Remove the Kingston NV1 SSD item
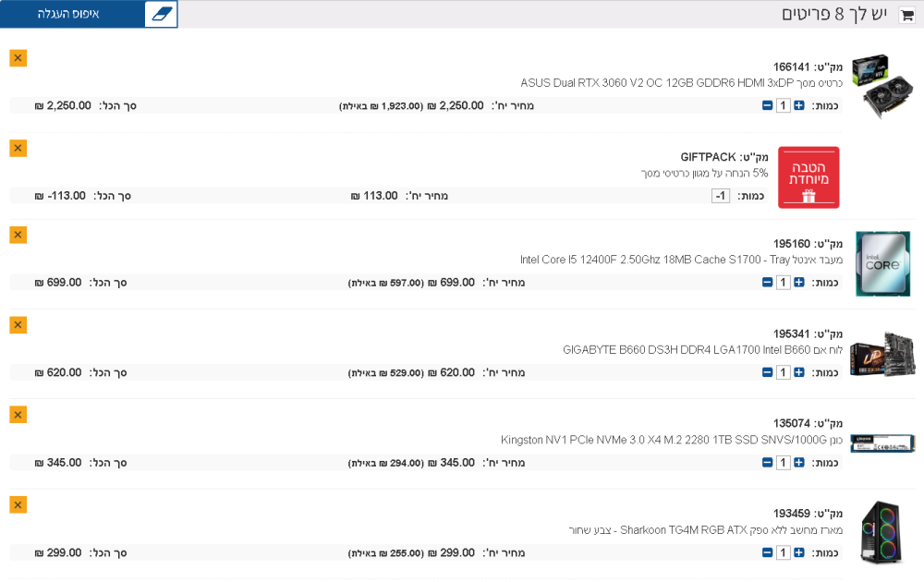Viewport: 924px width, 582px height. click(18, 415)
